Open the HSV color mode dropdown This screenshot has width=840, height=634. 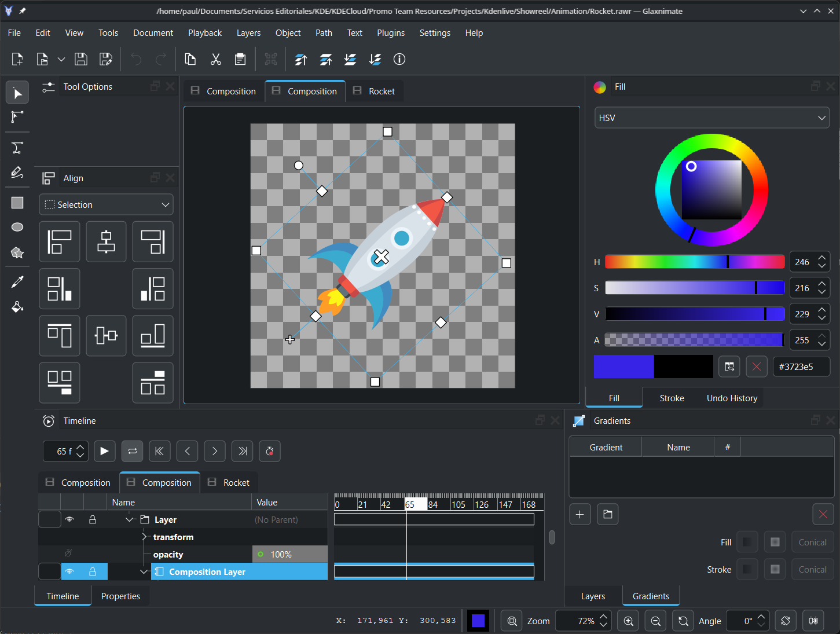(x=711, y=118)
